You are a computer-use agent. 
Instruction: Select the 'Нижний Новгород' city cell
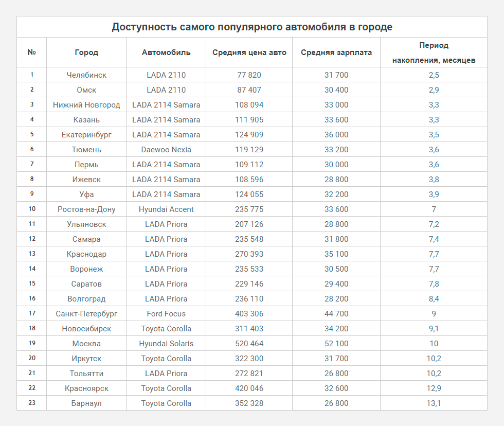[86, 105]
